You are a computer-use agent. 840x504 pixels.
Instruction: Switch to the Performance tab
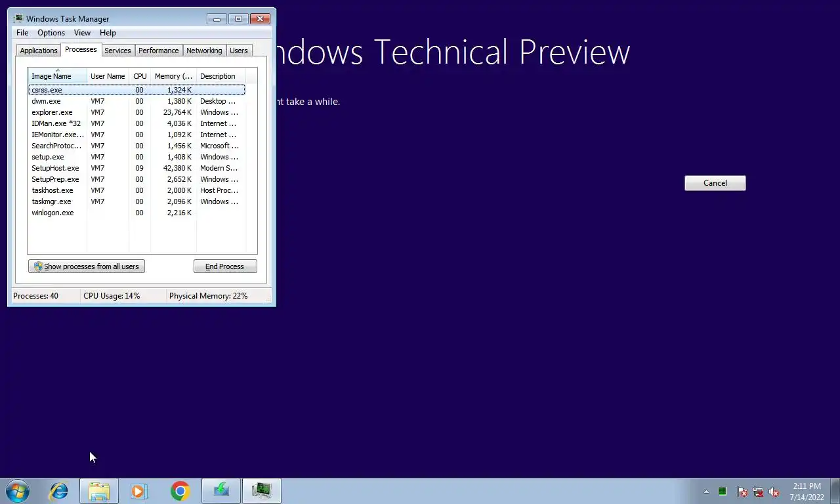[x=158, y=51]
